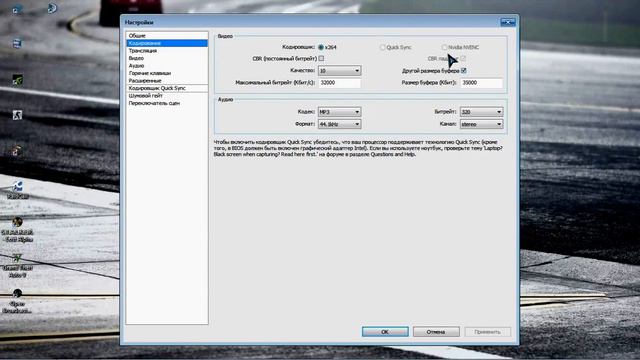Open the Grand Theft Auto V desktop shortcut
This screenshot has height=360, width=640.
pos(18,265)
